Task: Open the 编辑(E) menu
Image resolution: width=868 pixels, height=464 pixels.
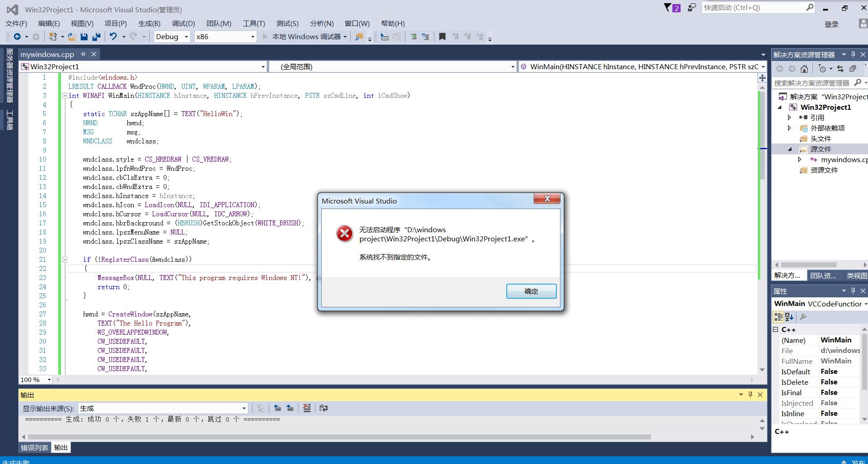Action: [x=49, y=23]
